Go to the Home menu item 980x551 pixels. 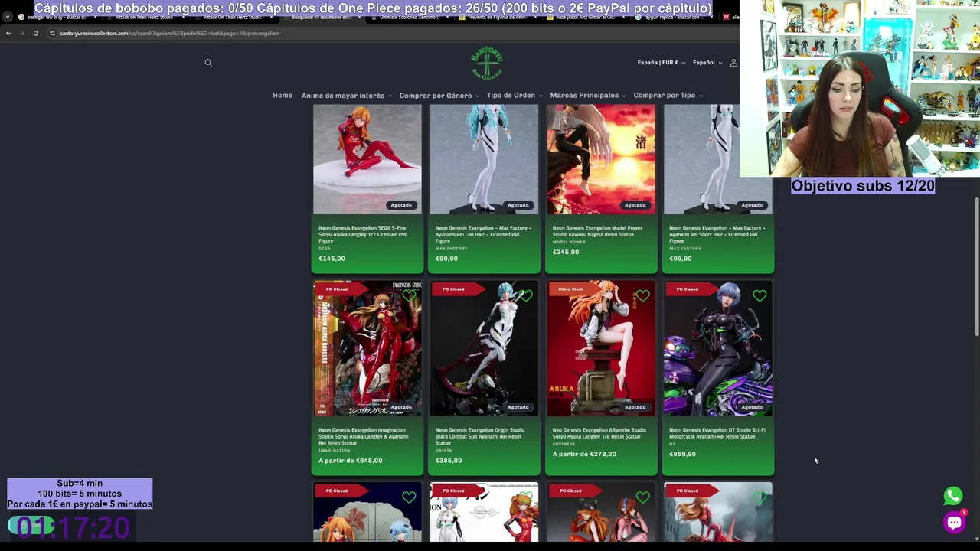283,96
